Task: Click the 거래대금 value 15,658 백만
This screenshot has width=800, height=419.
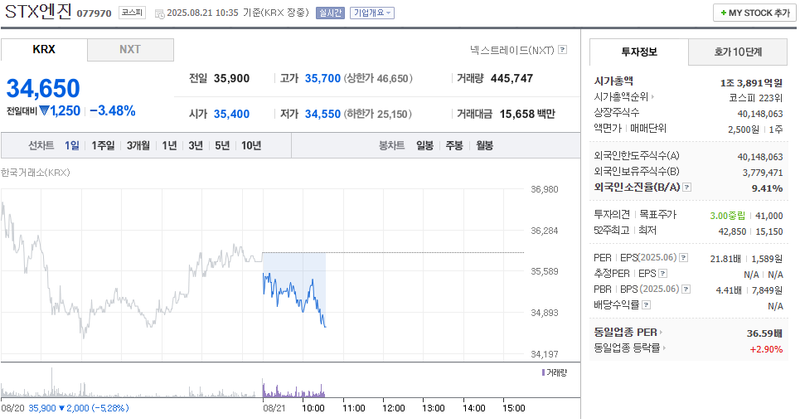Action: [527, 114]
